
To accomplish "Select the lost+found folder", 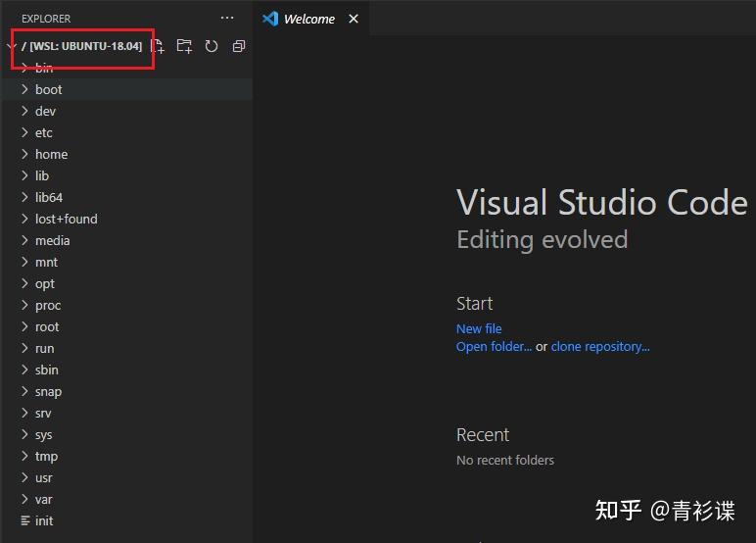I will 66,219.
